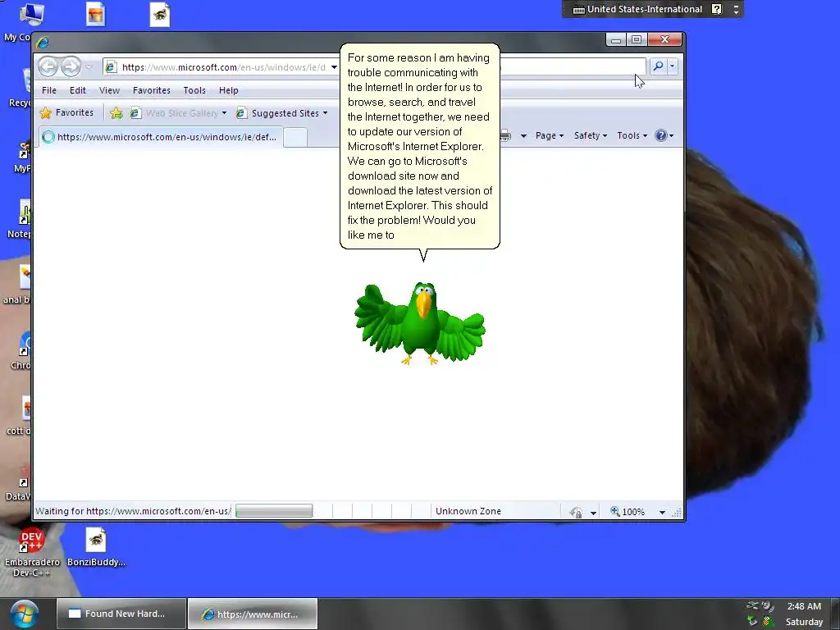Open the Edit menu
The width and height of the screenshot is (840, 630).
click(78, 90)
